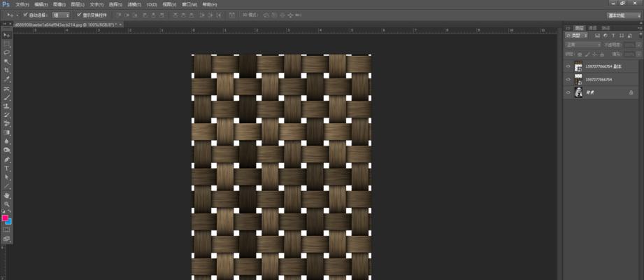The image size is (644, 280).
Task: Open the Image menu
Action: pos(59,4)
